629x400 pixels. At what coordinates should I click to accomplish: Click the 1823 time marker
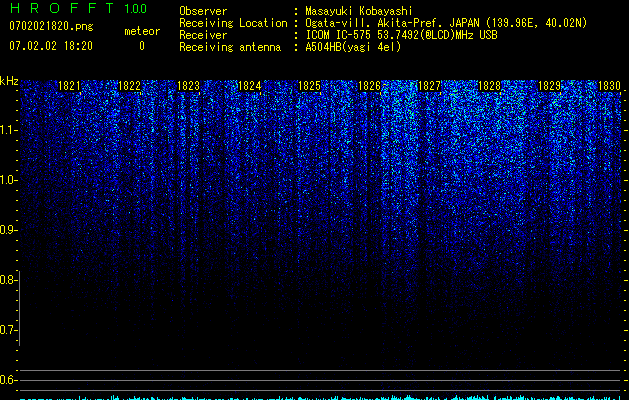pyautogui.click(x=189, y=86)
